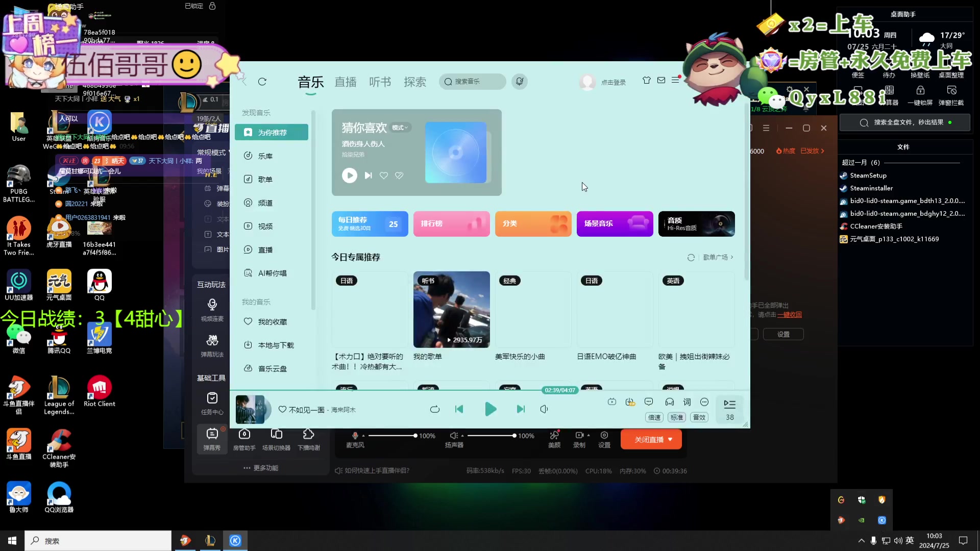Image resolution: width=980 pixels, height=551 pixels.
Task: Switch to the 直播 tab
Action: [346, 82]
